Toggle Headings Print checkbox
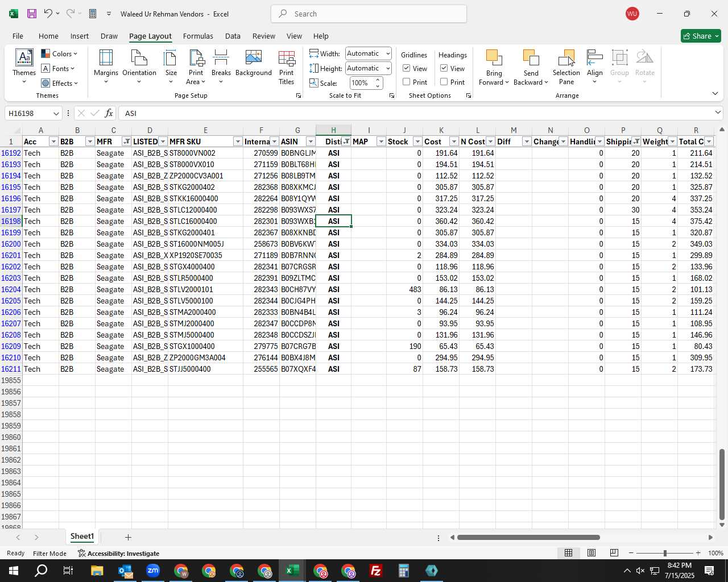The height and width of the screenshot is (582, 728). point(444,82)
